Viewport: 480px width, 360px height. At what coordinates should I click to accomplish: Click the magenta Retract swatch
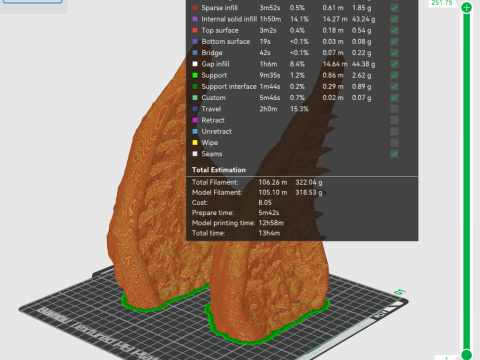pyautogui.click(x=195, y=120)
